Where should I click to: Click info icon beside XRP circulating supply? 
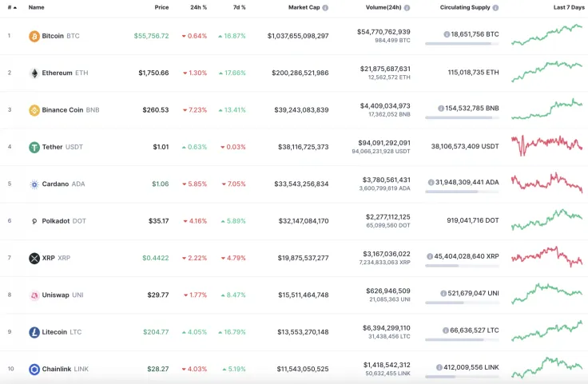(x=430, y=256)
